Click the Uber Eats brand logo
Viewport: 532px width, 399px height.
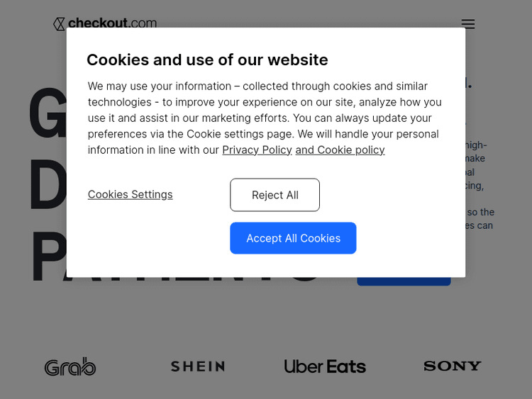325,366
